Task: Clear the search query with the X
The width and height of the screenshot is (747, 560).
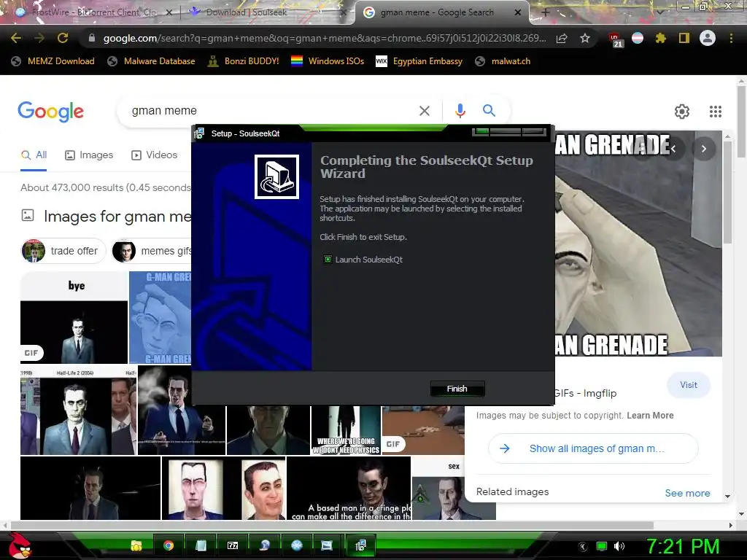Action: (424, 111)
